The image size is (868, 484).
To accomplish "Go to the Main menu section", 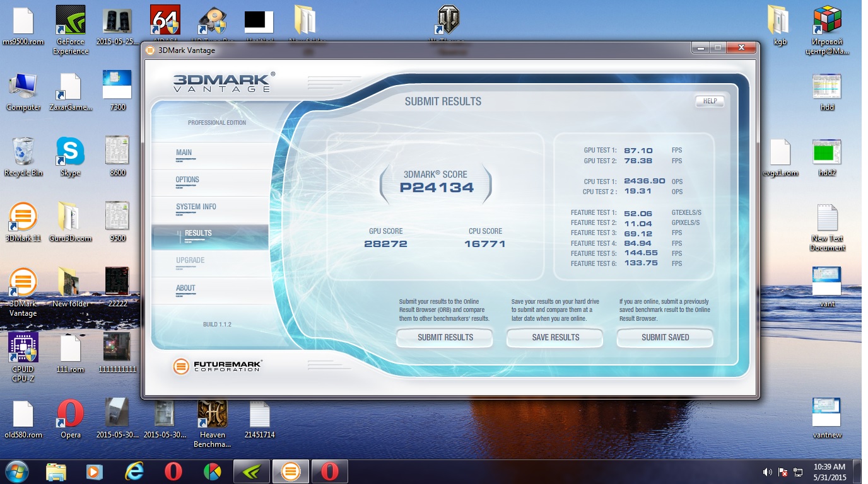I will (x=184, y=153).
